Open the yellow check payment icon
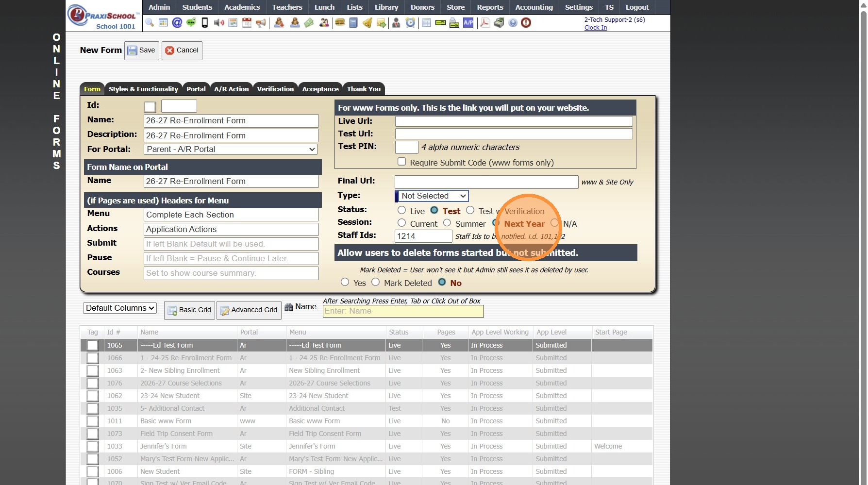The height and width of the screenshot is (485, 868). click(x=441, y=23)
